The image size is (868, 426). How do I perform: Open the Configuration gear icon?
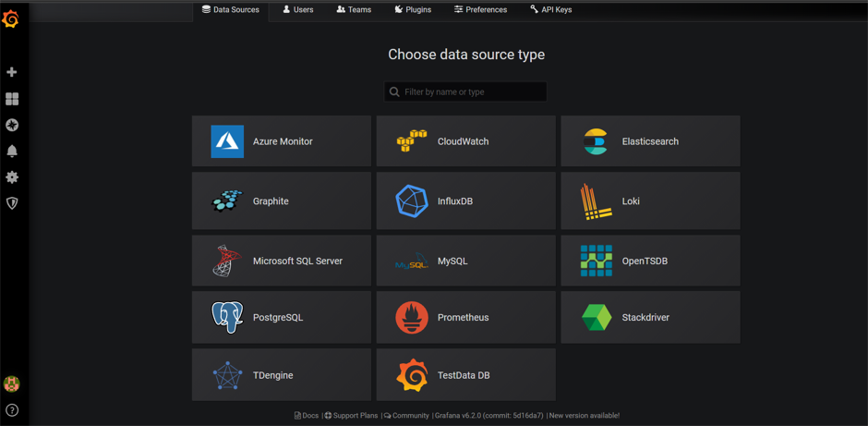pyautogui.click(x=12, y=177)
